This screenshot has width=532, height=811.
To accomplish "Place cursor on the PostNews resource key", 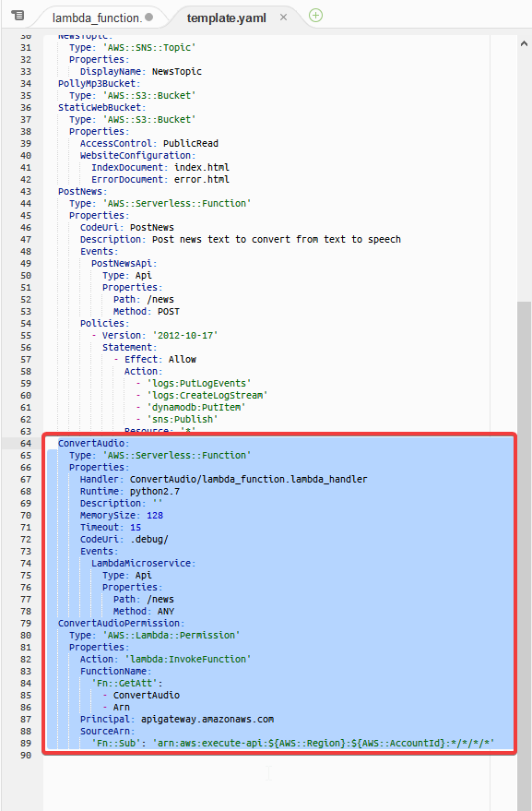I will [79, 191].
